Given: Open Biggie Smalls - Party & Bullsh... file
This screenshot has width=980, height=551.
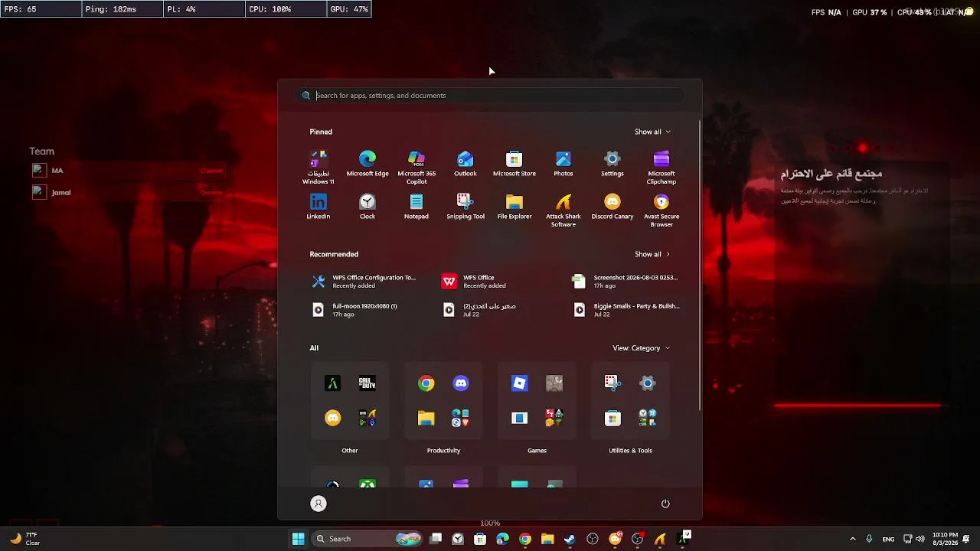Looking at the screenshot, I should 626,310.
